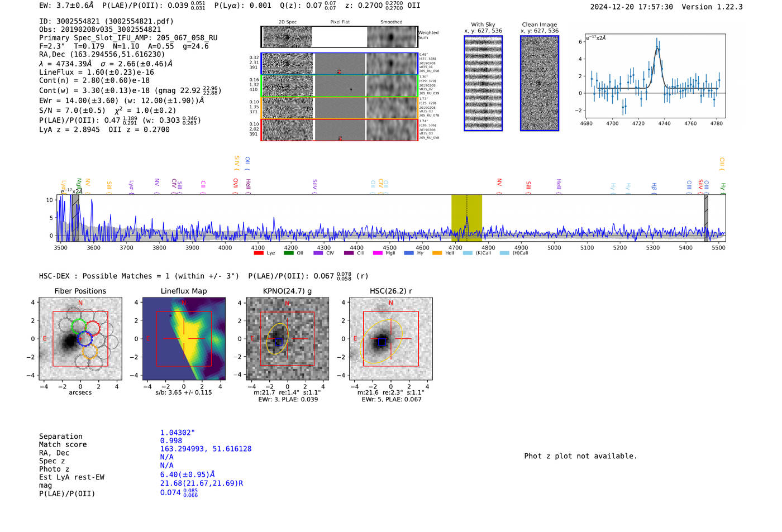Click the EWr = 14.00(±3.60) line
Viewport: 782px width, 532px height.
tap(122, 101)
